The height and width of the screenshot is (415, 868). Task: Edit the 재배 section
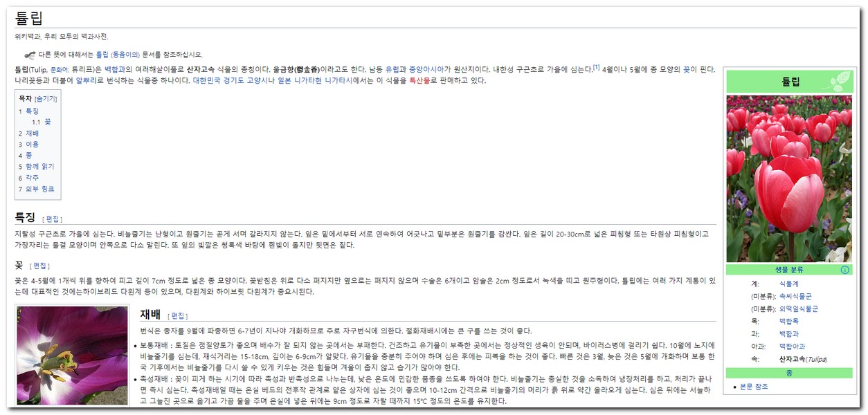coord(179,315)
